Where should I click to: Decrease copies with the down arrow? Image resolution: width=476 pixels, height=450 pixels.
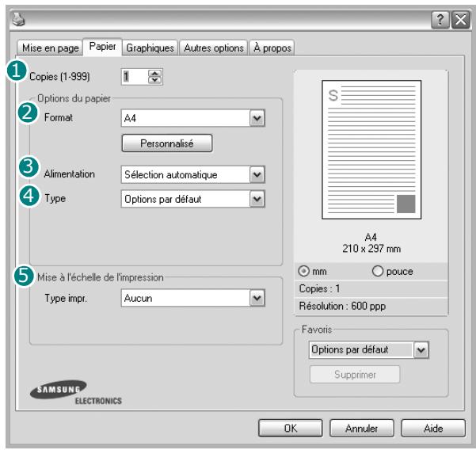(154, 80)
